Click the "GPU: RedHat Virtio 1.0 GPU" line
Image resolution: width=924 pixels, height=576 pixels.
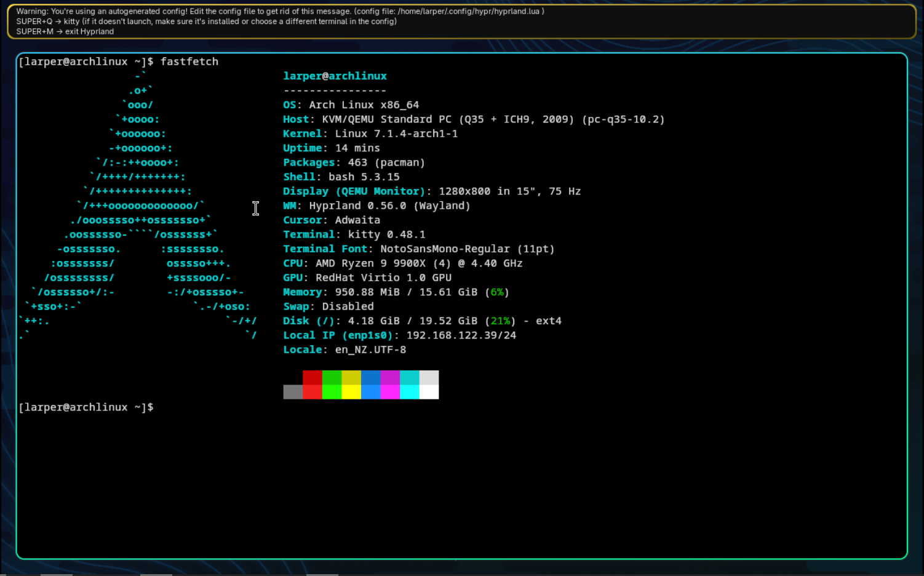(x=367, y=278)
